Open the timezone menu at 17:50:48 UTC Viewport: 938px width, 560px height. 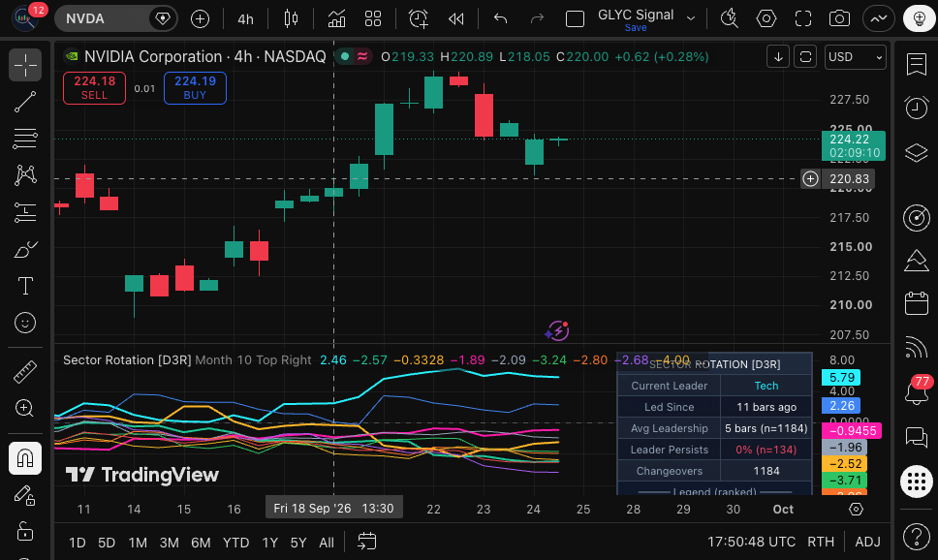point(751,542)
